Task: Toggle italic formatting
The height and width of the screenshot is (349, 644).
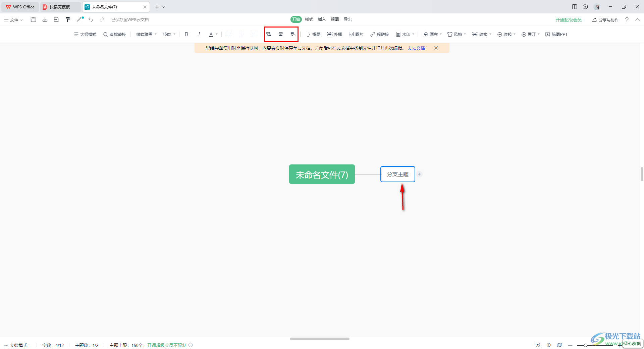Action: pos(199,34)
